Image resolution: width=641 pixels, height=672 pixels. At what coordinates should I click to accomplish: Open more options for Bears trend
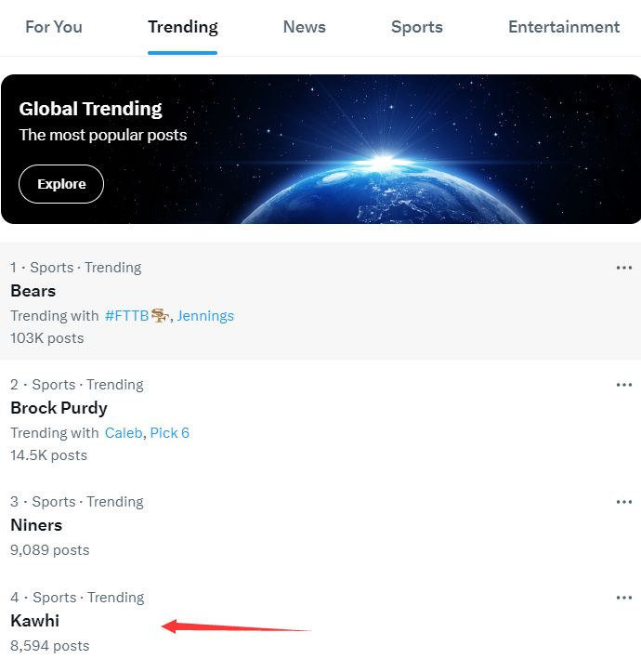click(623, 268)
